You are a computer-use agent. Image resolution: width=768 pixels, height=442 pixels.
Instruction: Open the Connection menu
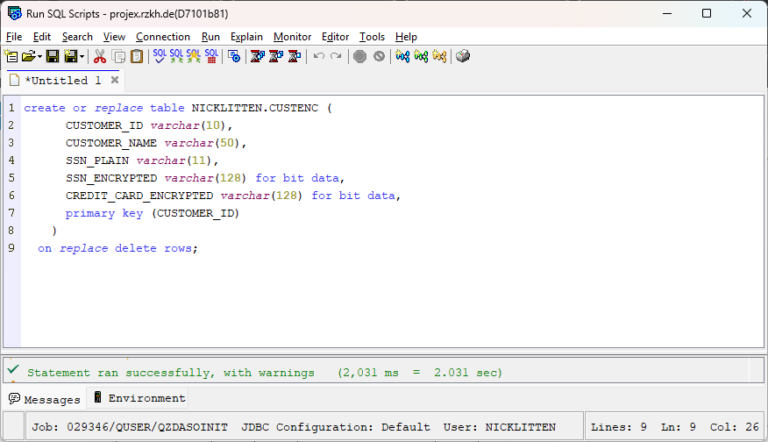[x=163, y=37]
